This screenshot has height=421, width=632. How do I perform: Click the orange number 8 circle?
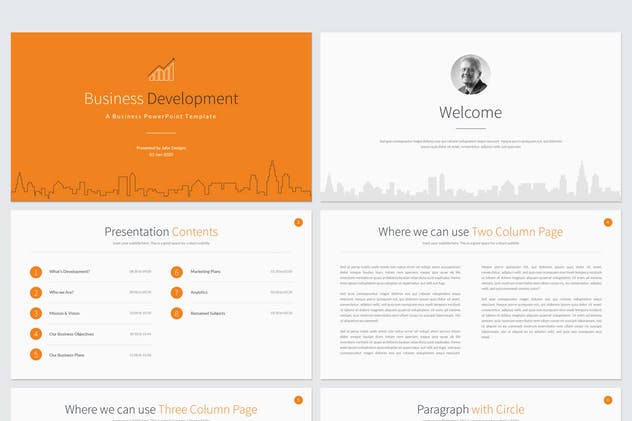177,313
